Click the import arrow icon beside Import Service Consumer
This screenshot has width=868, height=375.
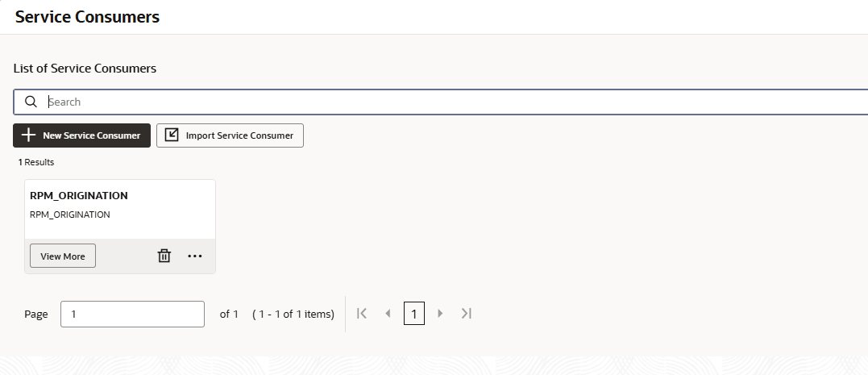pyautogui.click(x=172, y=135)
